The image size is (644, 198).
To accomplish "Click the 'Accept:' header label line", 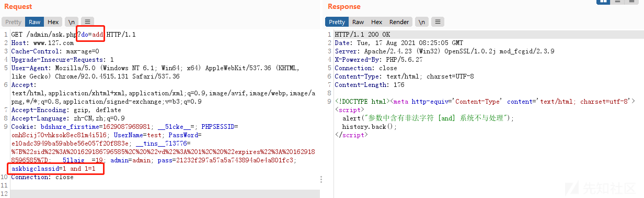I will click(24, 85).
